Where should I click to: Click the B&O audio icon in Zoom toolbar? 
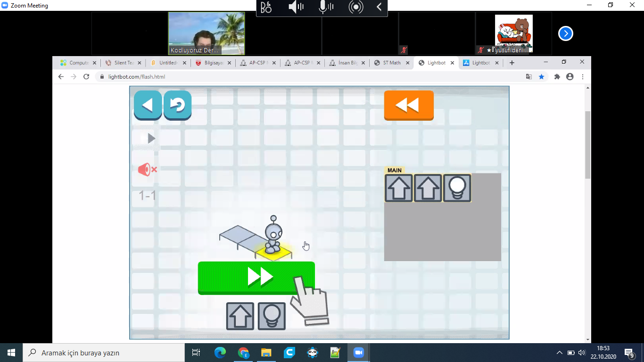[266, 7]
